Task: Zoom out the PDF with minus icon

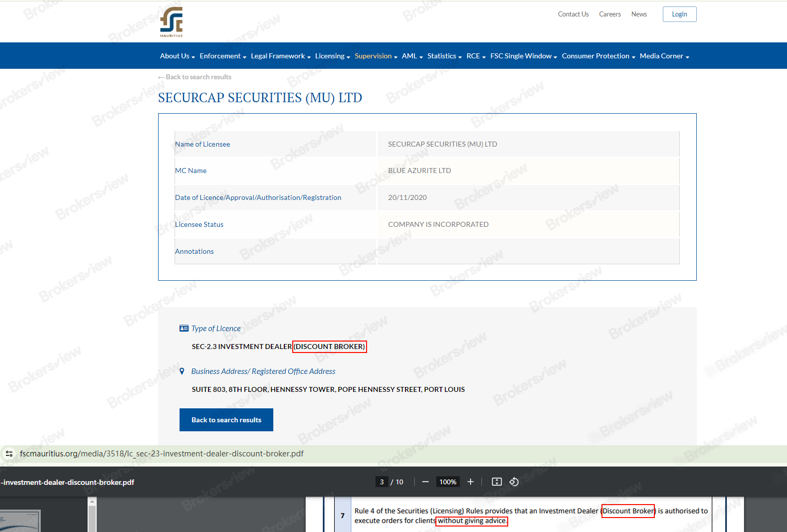Action: click(x=425, y=482)
